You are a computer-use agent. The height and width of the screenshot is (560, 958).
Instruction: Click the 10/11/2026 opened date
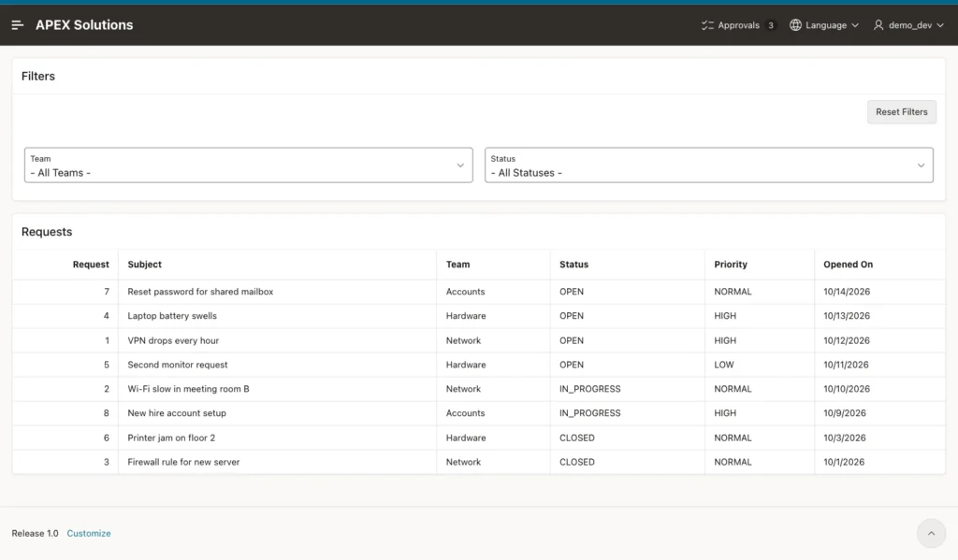pos(846,365)
